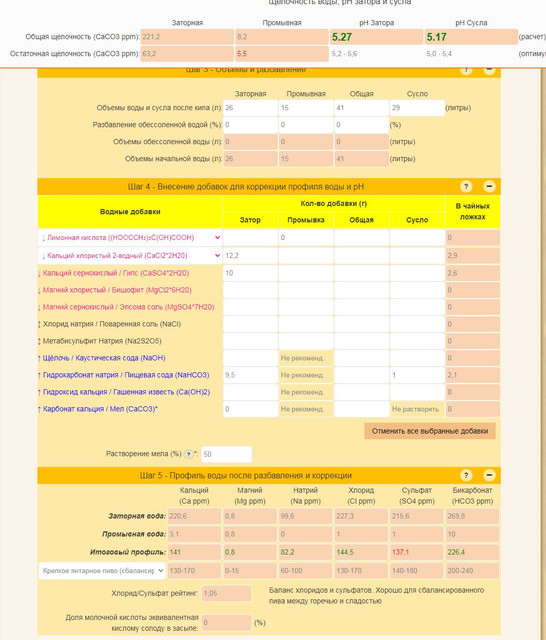Open the beer style profile dropdown
The height and width of the screenshot is (640, 546).
102,570
